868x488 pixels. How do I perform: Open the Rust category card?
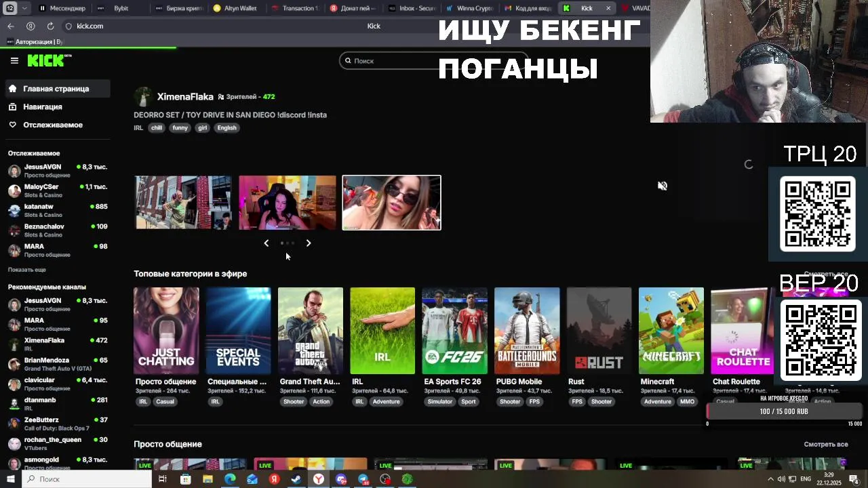point(599,331)
